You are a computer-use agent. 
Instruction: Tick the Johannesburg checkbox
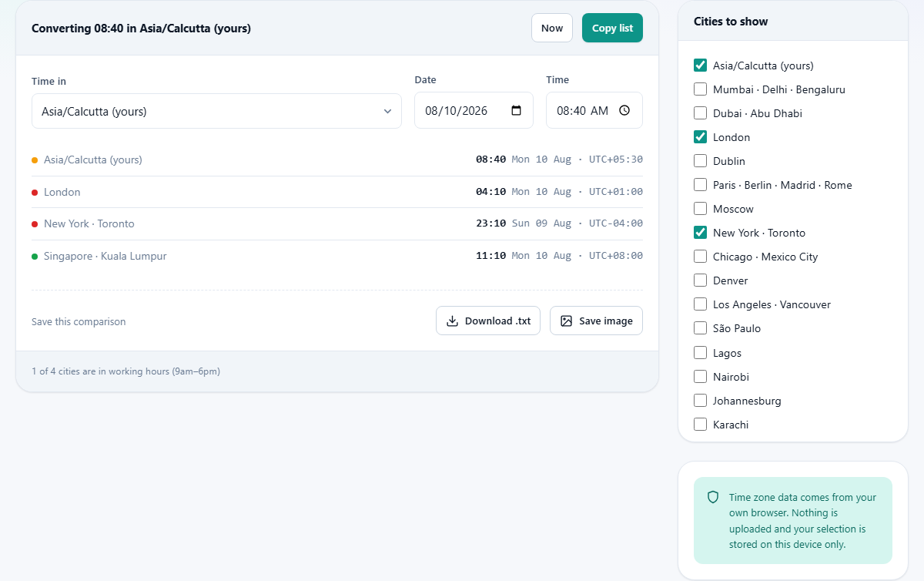700,401
